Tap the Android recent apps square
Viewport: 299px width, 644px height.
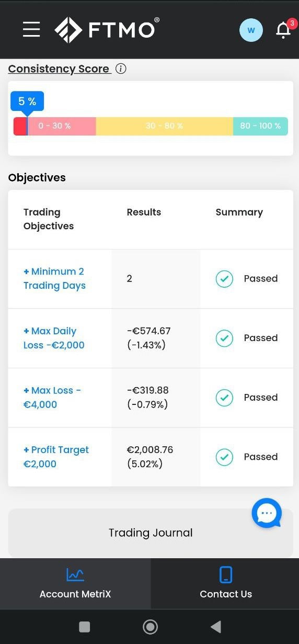click(x=84, y=627)
